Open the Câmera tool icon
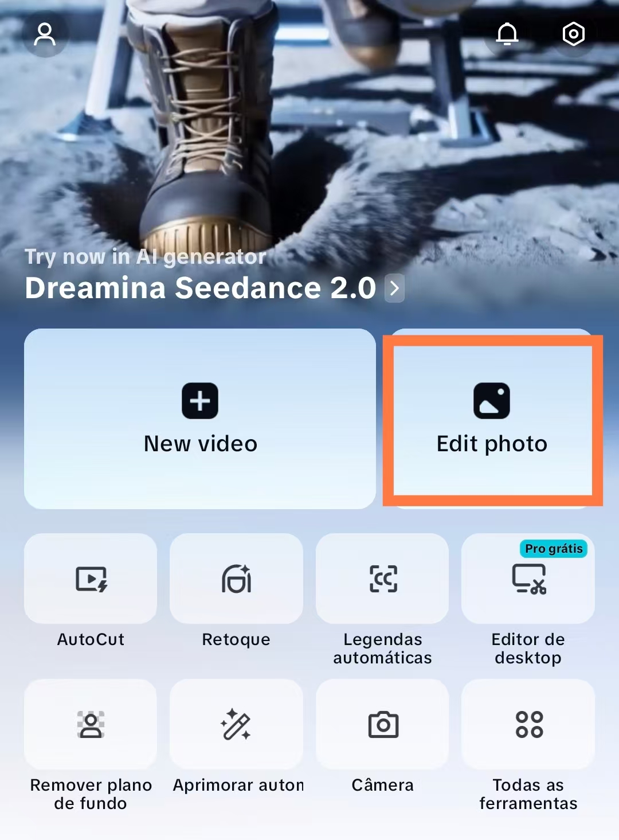The width and height of the screenshot is (619, 840). click(x=382, y=724)
